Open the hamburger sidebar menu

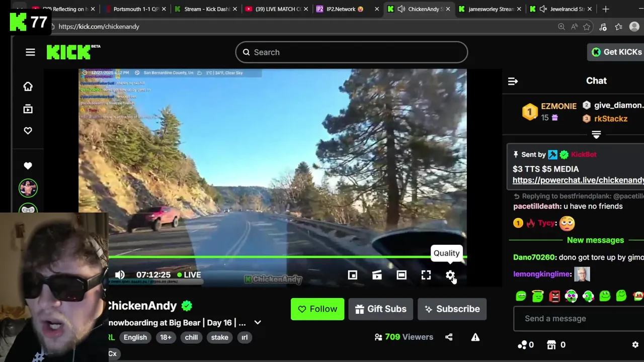(30, 52)
